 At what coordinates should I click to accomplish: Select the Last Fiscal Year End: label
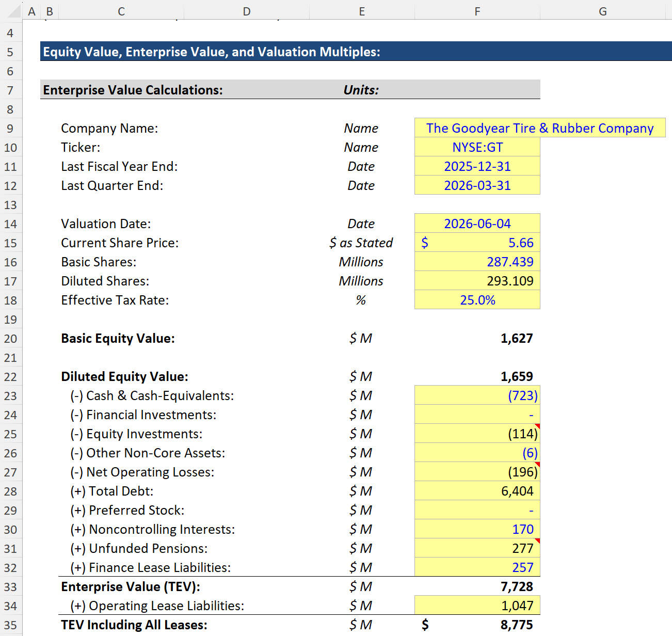[x=119, y=166]
